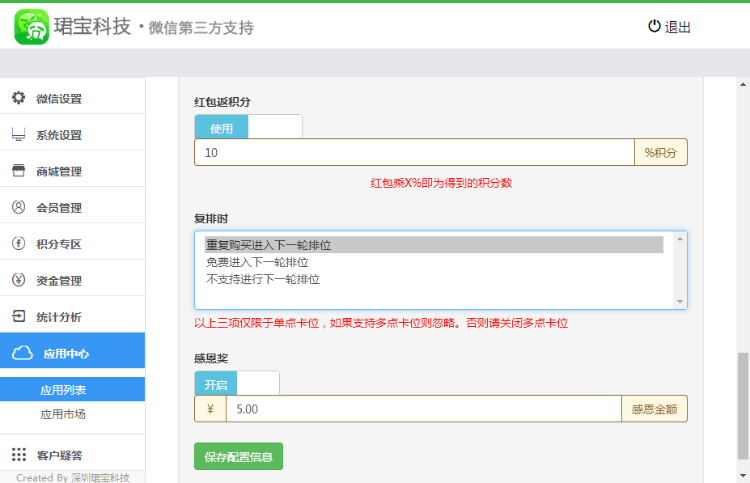
Task: Click the red hint 红包乘X%即为得到的积分数
Action: (x=441, y=183)
